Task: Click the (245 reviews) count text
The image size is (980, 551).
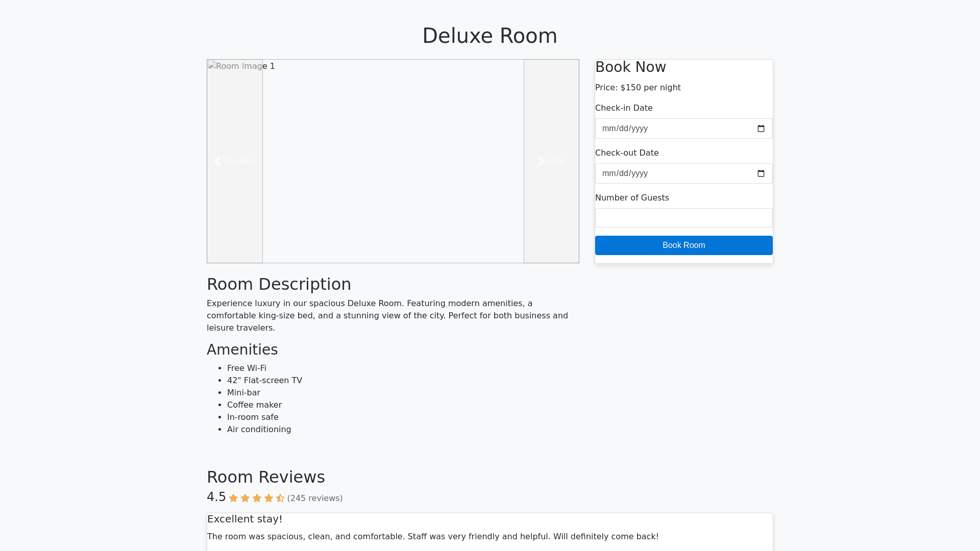Action: 315,498
